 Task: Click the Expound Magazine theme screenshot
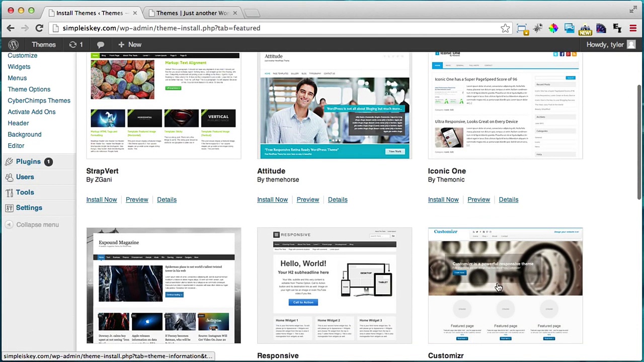point(164,286)
